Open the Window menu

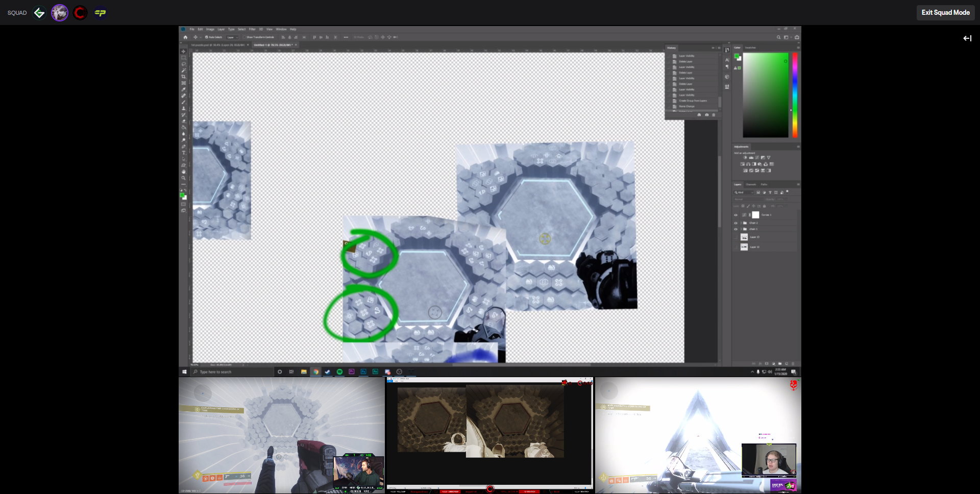(x=281, y=29)
